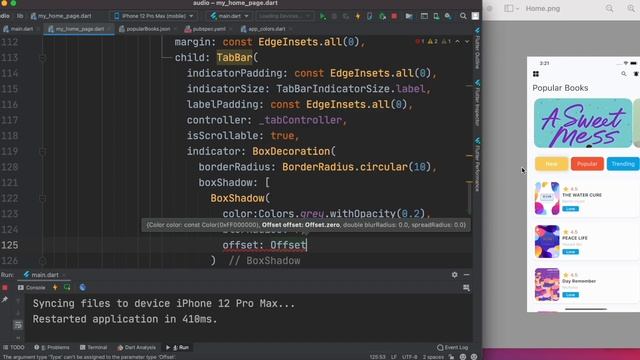Open Flutter Inspector side panel
The width and height of the screenshot is (640, 360).
pos(477,103)
